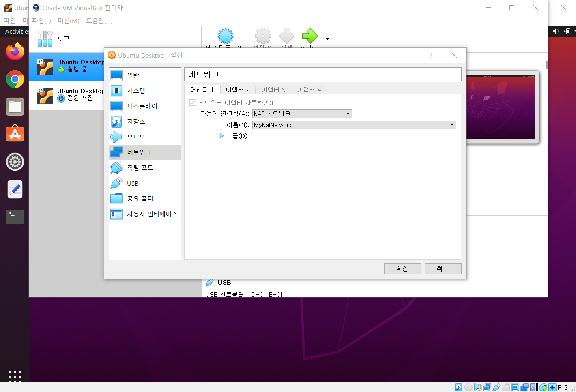Image resolution: width=576 pixels, height=392 pixels.
Task: Open System (시스템) settings category
Action: (x=145, y=91)
